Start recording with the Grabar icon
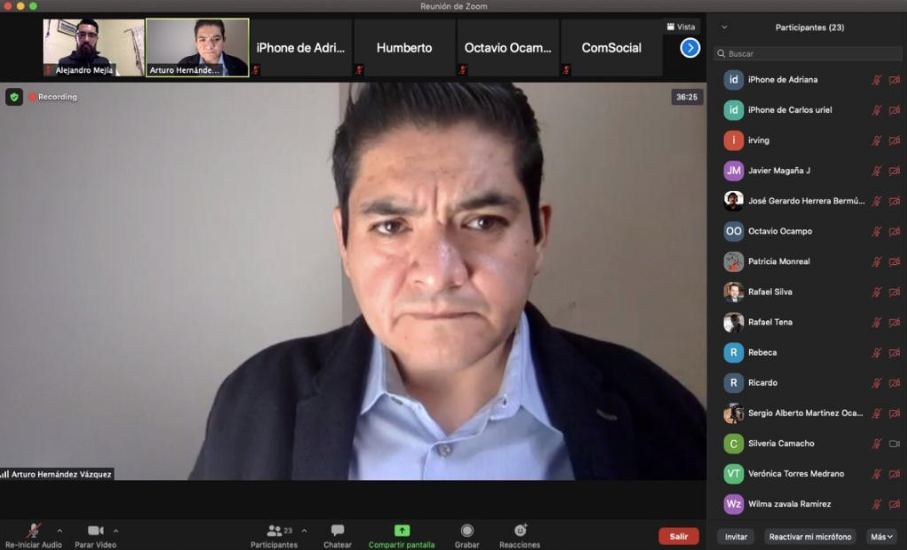The image size is (907, 550). pyautogui.click(x=467, y=531)
